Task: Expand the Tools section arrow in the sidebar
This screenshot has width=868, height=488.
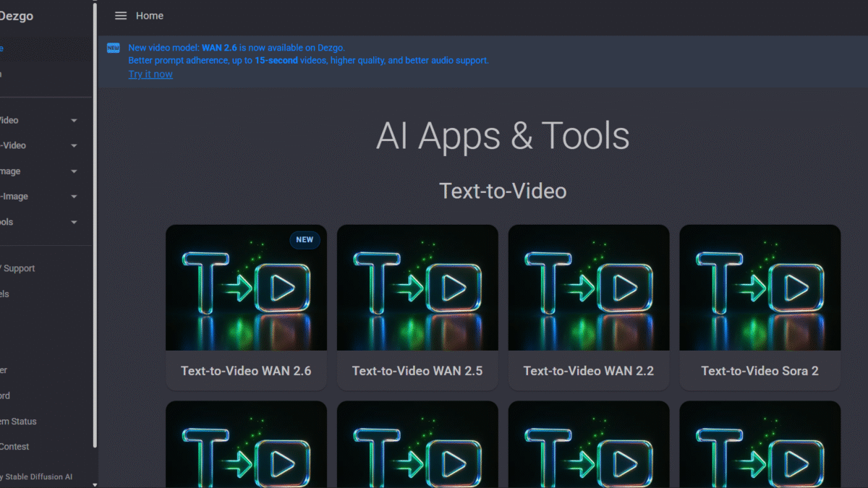Action: 74,222
